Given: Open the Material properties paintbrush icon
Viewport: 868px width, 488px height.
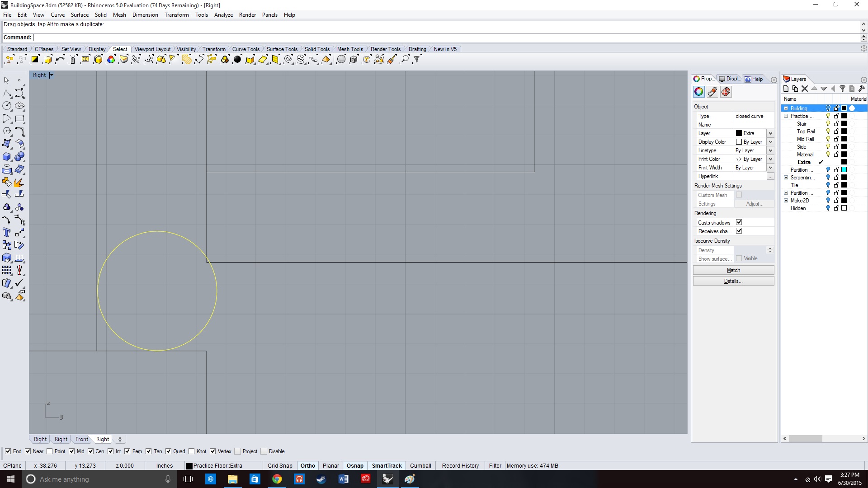Looking at the screenshot, I should [x=712, y=92].
